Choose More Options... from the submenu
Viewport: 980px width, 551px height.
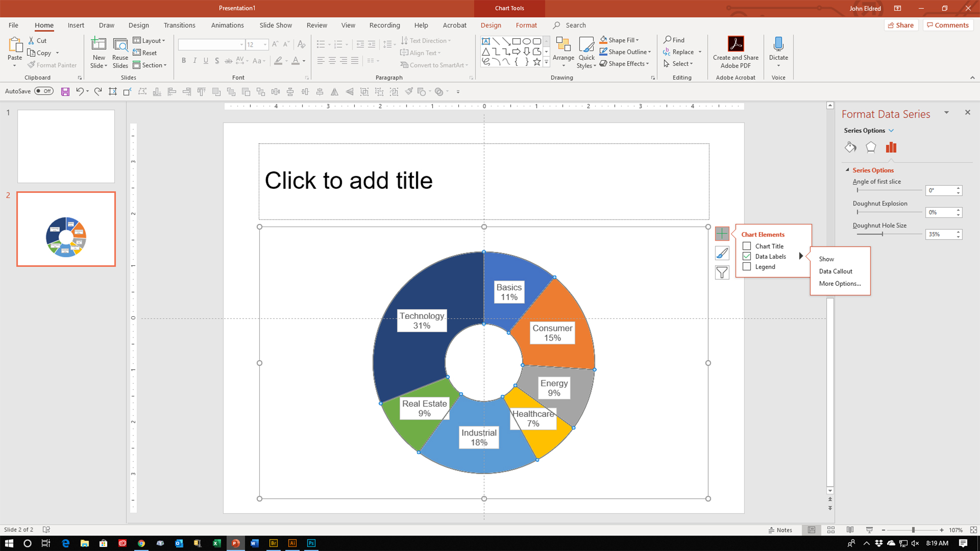pyautogui.click(x=840, y=284)
